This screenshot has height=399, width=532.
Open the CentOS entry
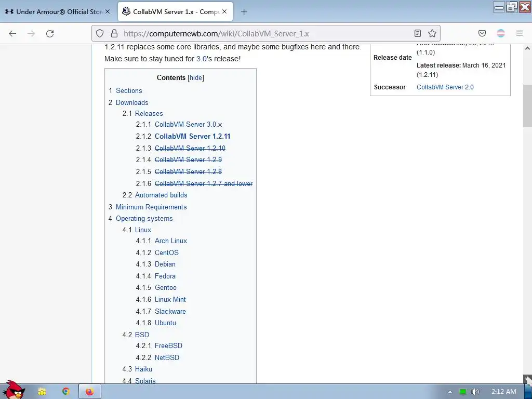[x=166, y=252]
